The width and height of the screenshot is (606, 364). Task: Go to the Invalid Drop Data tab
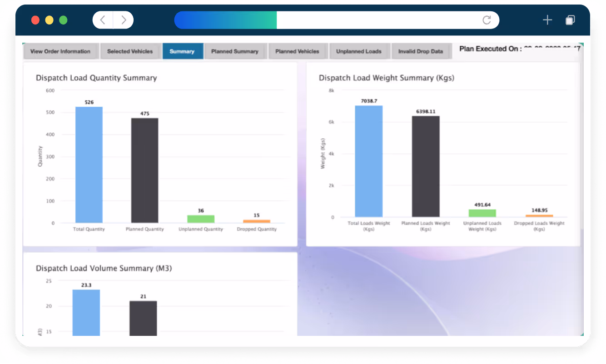pyautogui.click(x=421, y=51)
